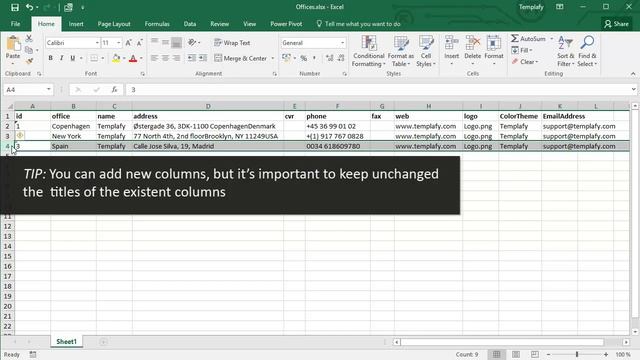Select cell containing Copenhagen
This screenshot has width=640, height=360.
(x=73, y=126)
